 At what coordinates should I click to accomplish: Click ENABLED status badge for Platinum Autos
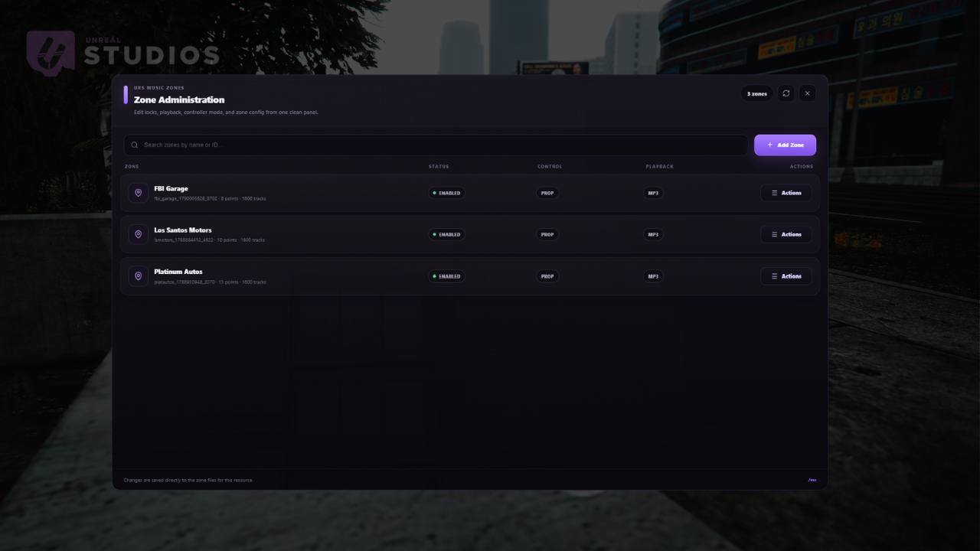[446, 276]
